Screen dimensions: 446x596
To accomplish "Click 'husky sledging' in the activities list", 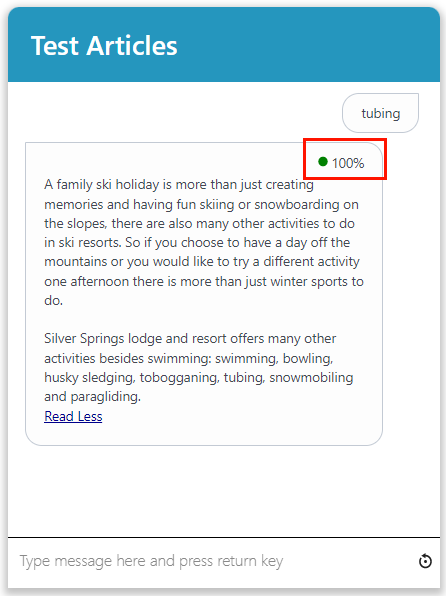I will coord(88,378).
